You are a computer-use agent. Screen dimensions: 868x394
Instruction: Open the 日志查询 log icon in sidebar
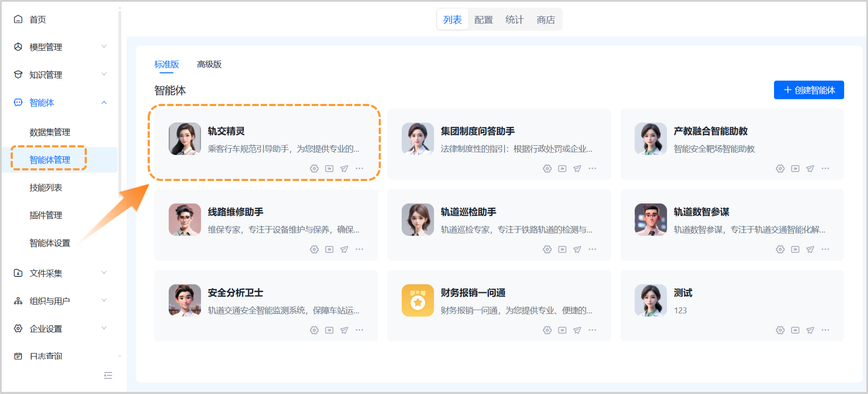[x=17, y=356]
